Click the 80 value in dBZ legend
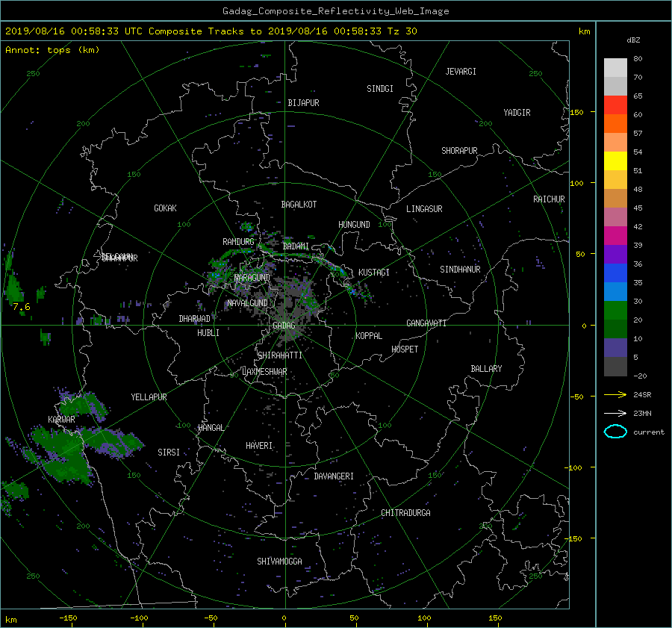Image resolution: width=672 pixels, height=628 pixels. coord(638,59)
